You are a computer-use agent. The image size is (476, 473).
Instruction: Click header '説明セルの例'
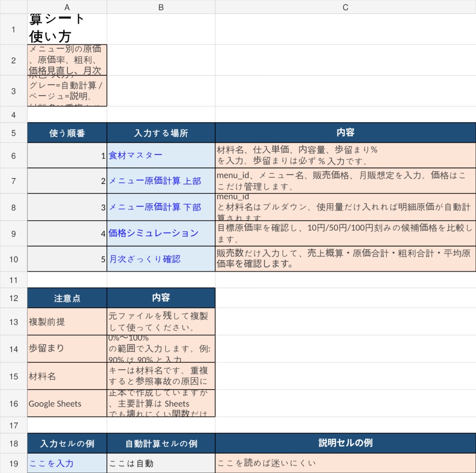click(x=345, y=443)
